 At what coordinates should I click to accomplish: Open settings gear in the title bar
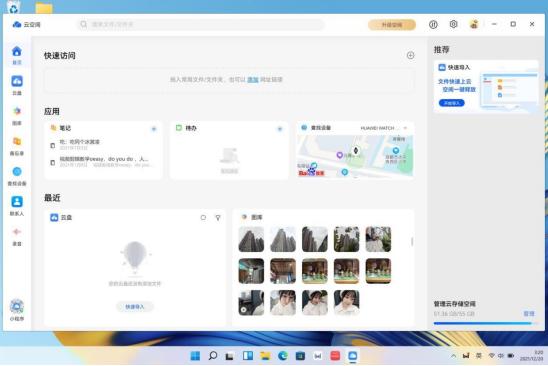453,24
